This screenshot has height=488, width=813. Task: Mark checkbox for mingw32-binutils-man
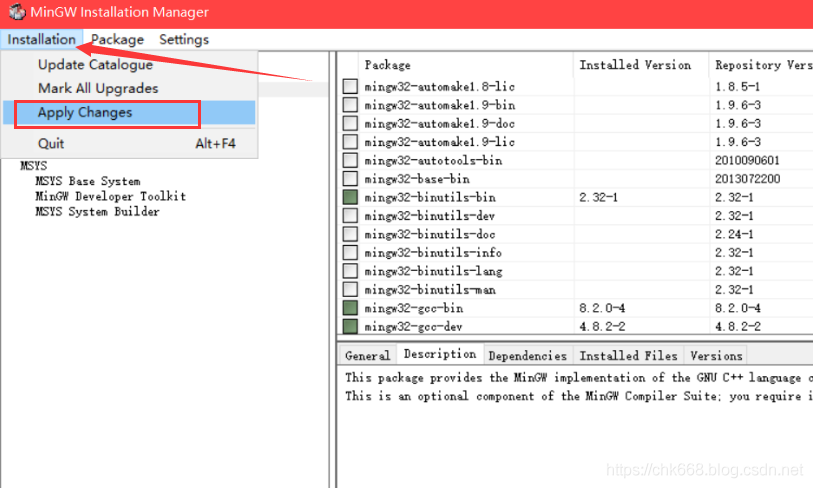(x=350, y=289)
